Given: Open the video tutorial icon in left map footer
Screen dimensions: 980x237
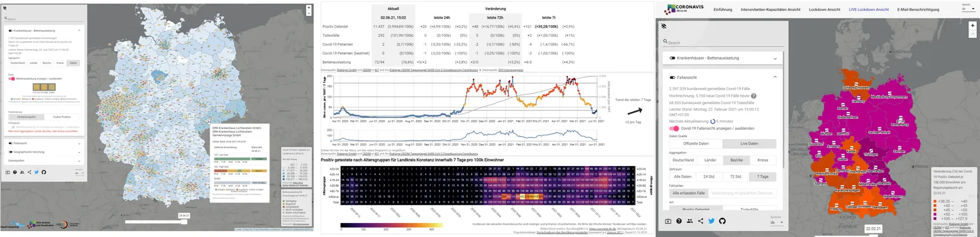Looking at the screenshot, I should click(7, 172).
